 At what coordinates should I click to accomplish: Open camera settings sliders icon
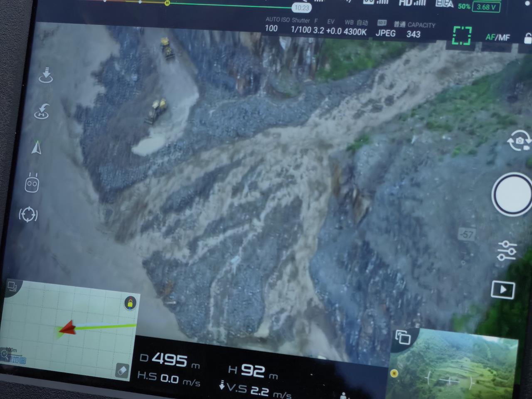click(x=507, y=251)
